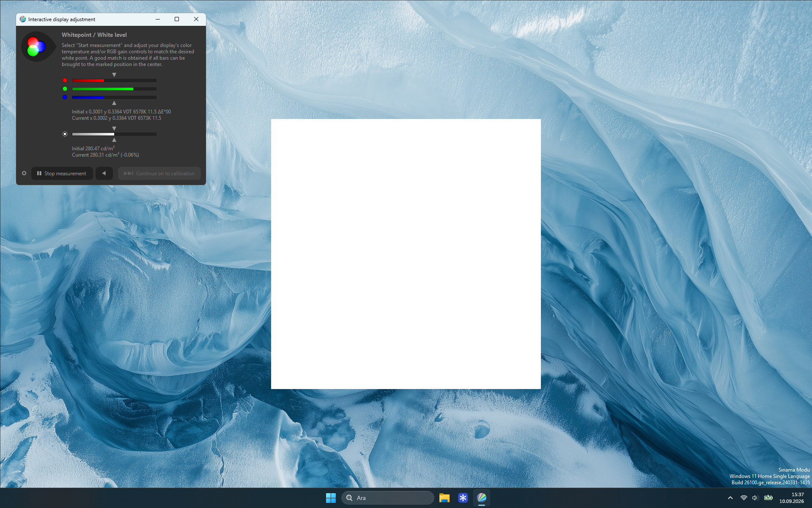Click the small circle indicator beside Stop measurement

click(24, 173)
